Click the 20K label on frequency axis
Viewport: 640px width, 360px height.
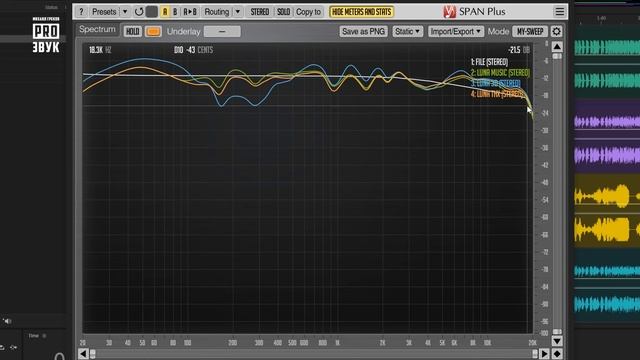pos(532,343)
